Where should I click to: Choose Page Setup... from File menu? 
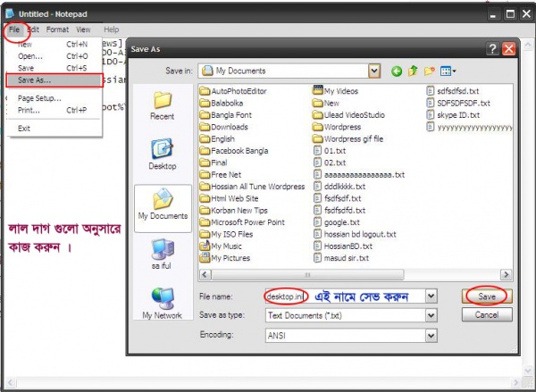tap(54, 98)
